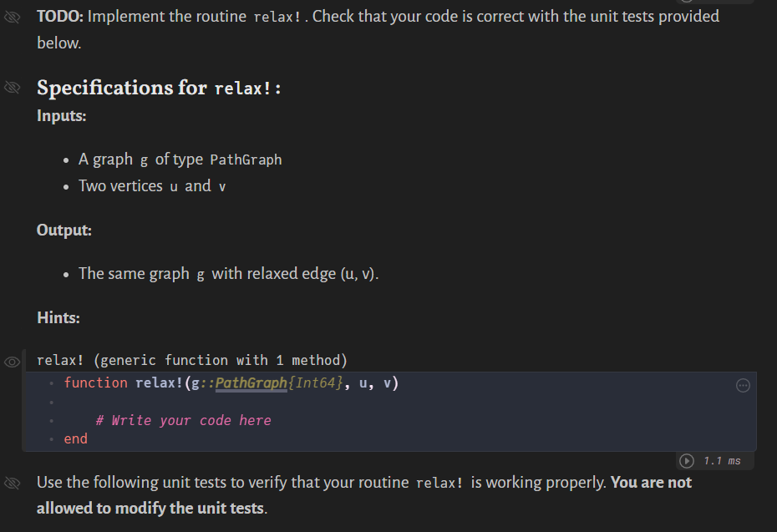
Task: Click the gutter dot beside the end line
Action: point(52,438)
